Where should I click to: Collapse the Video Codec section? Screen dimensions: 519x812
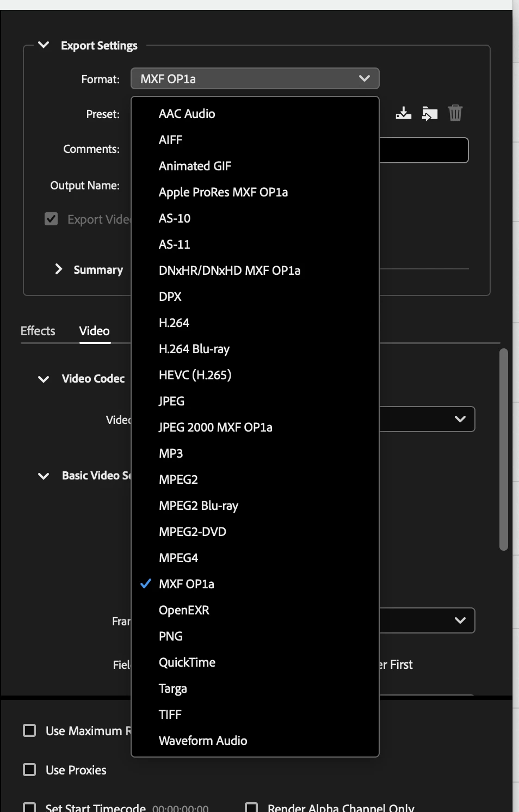pyautogui.click(x=44, y=379)
